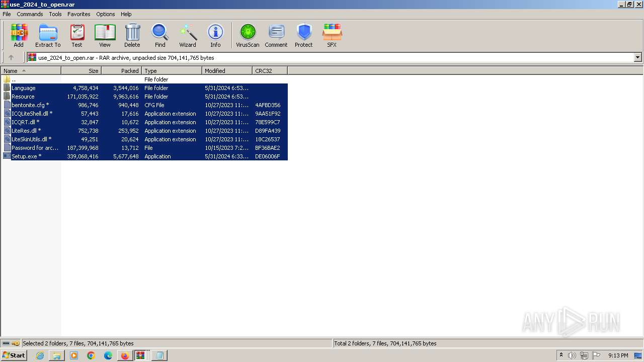Select the Resource folder
Viewport: 644px width, 362px height.
point(144,97)
